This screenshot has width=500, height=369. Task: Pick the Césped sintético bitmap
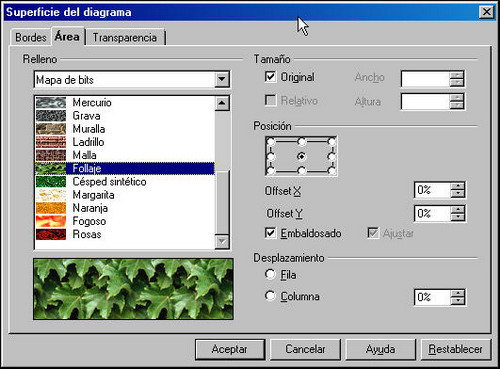coord(125,182)
